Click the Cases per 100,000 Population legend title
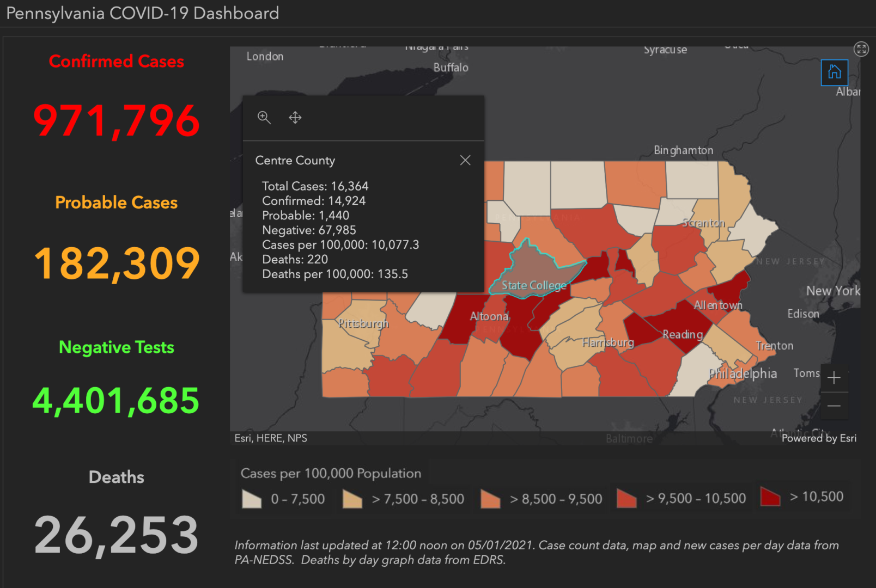This screenshot has width=876, height=588. pos(331,474)
